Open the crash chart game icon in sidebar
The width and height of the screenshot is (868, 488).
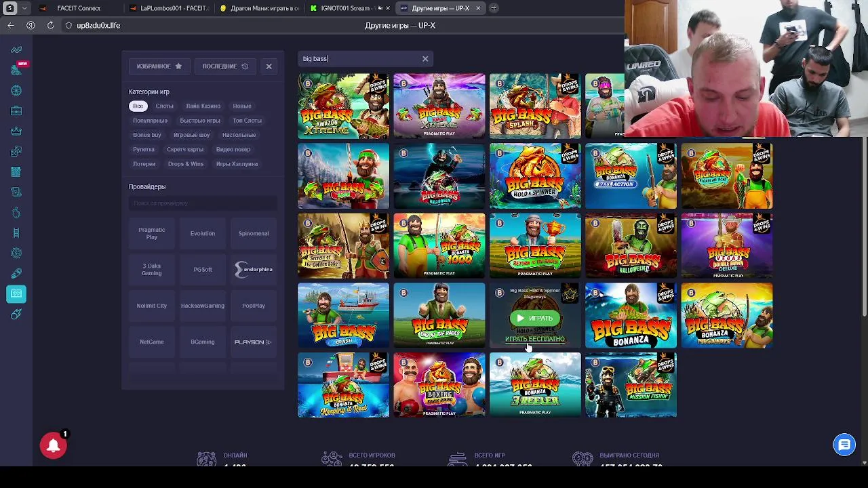(x=16, y=49)
